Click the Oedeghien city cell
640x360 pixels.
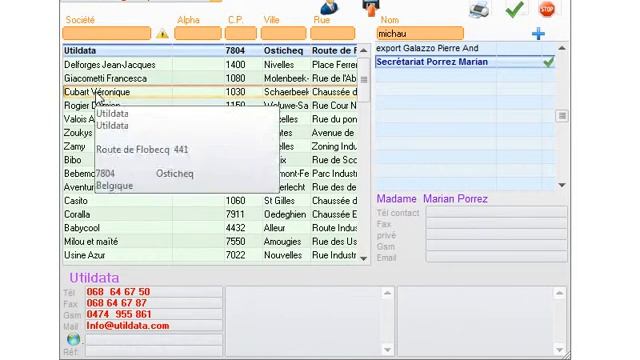click(285, 214)
